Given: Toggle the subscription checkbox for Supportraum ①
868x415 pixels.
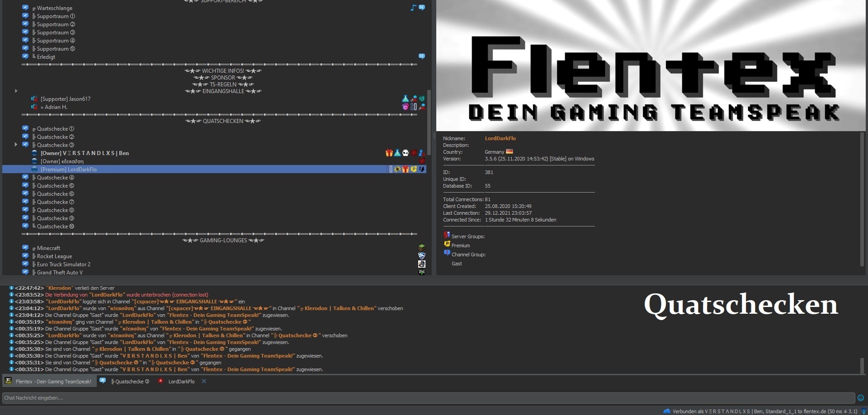Looking at the screenshot, I should point(25,16).
